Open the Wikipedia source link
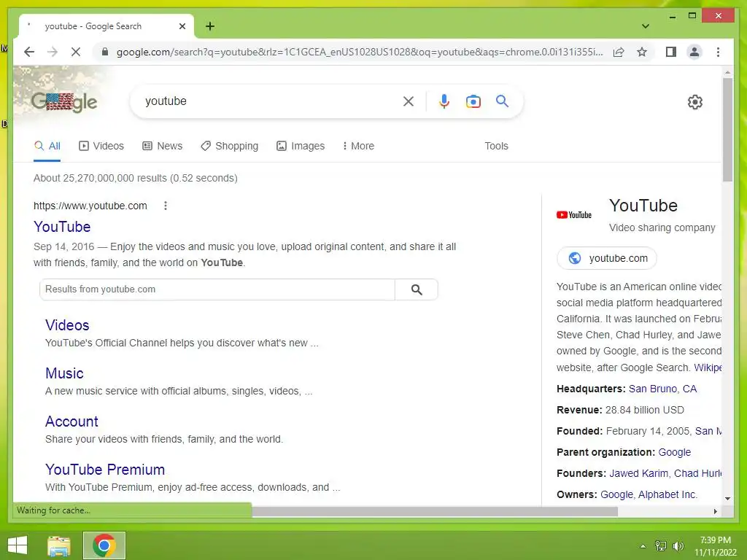The width and height of the screenshot is (747, 560). 708,367
